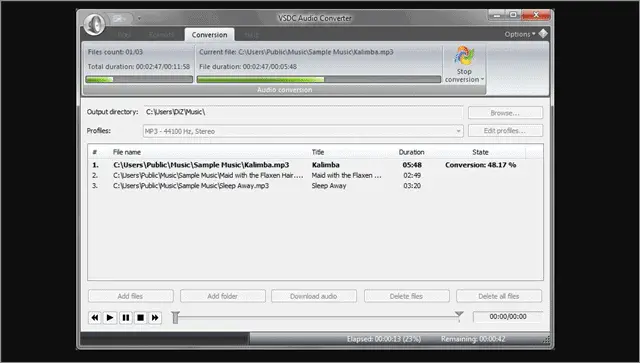
Task: Click the status bar resize grip
Action: click(x=547, y=340)
